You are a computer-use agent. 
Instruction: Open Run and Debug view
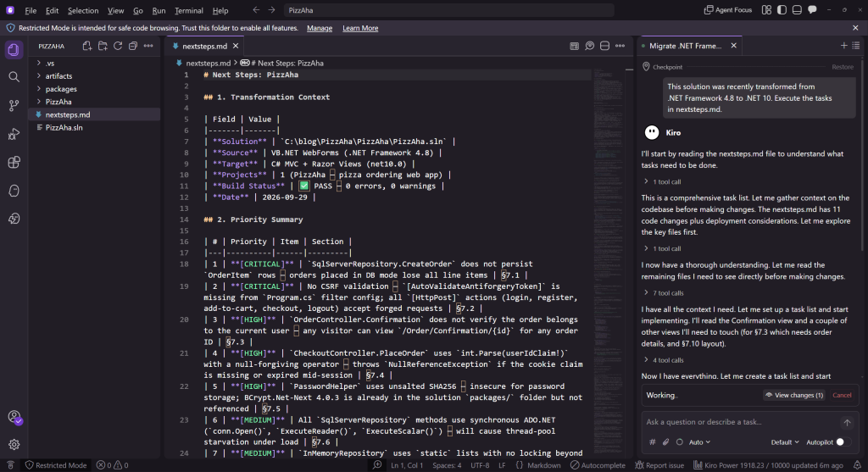point(14,134)
